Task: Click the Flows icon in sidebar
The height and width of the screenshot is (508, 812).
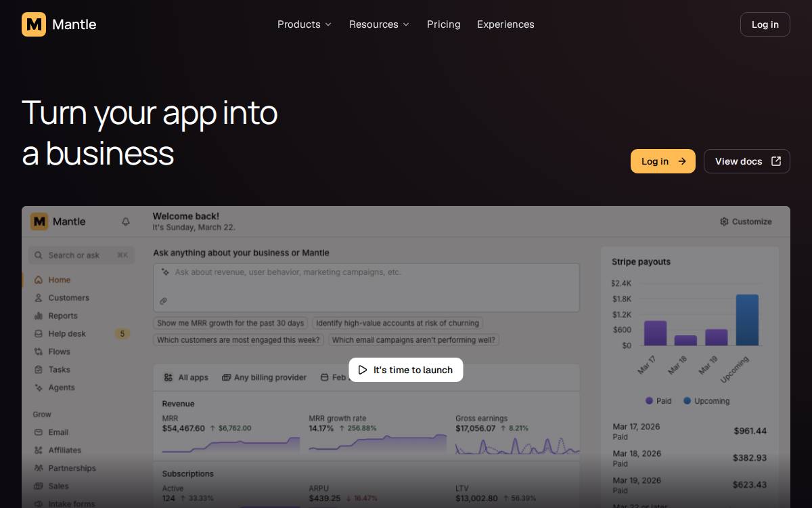Action: (39, 352)
